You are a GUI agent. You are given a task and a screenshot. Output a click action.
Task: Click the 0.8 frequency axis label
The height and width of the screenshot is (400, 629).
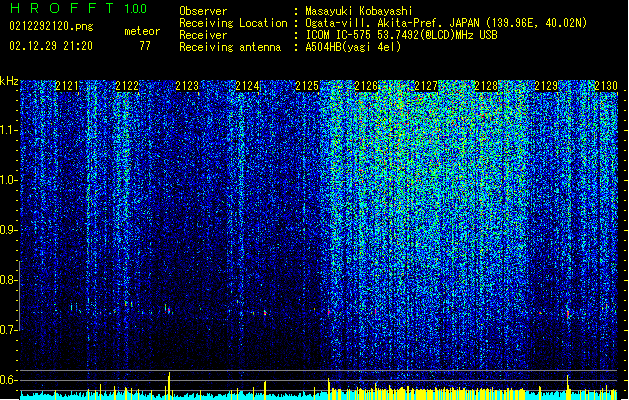[x=9, y=280]
